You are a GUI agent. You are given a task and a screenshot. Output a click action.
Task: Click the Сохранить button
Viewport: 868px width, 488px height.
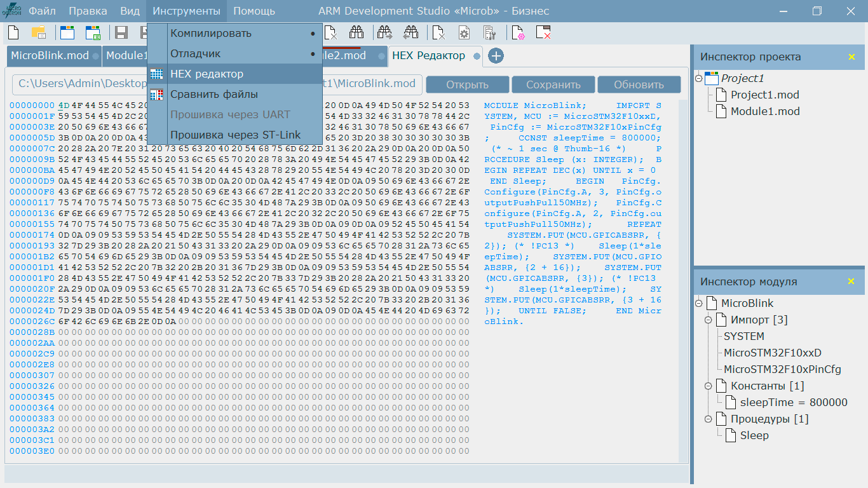(x=553, y=85)
